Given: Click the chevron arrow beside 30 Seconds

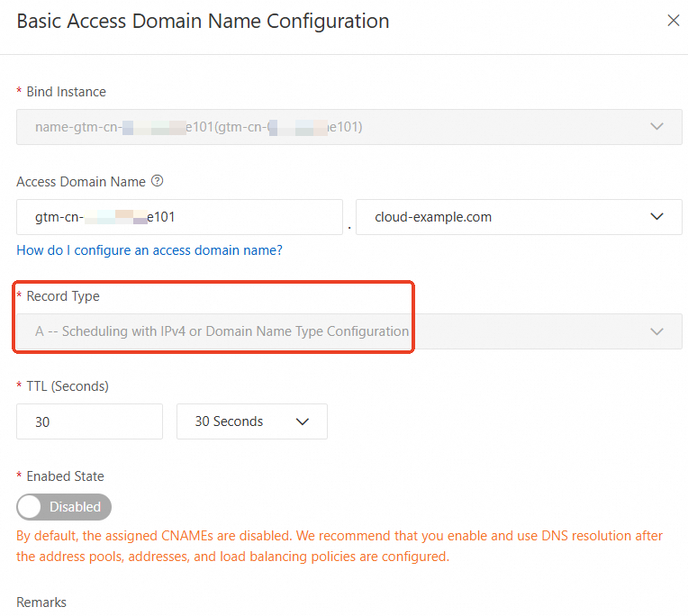Looking at the screenshot, I should click(x=302, y=421).
